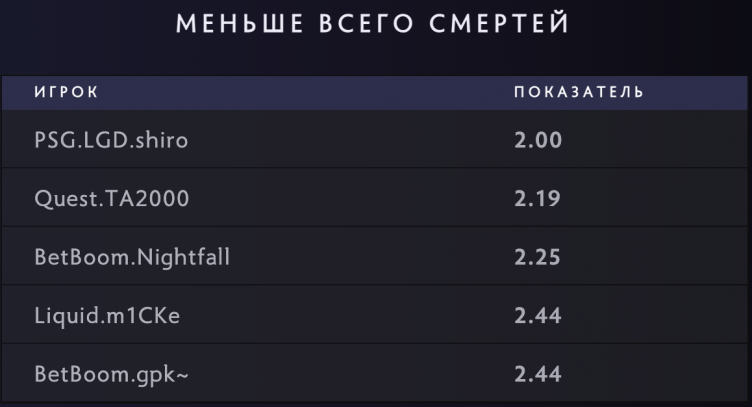Select the Nightfall player nickname
752x407 pixels.
tap(173, 258)
